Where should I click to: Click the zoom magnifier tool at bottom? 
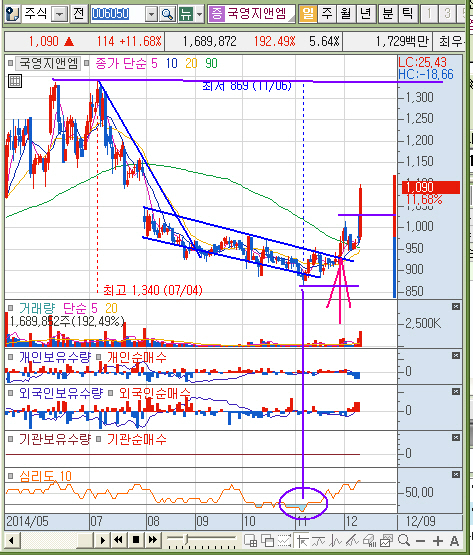coord(404,540)
